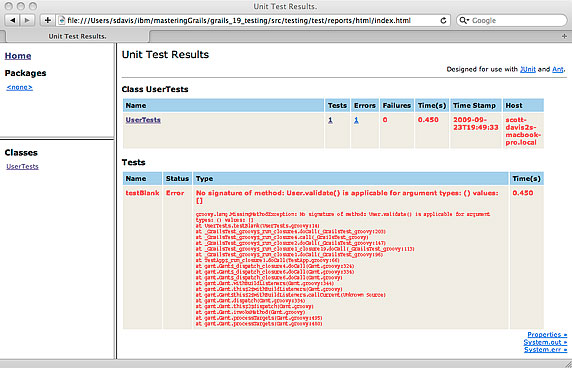Viewport: 572px width, 368px height.
Task: Go back with the browser back arrow
Action: [x=13, y=20]
